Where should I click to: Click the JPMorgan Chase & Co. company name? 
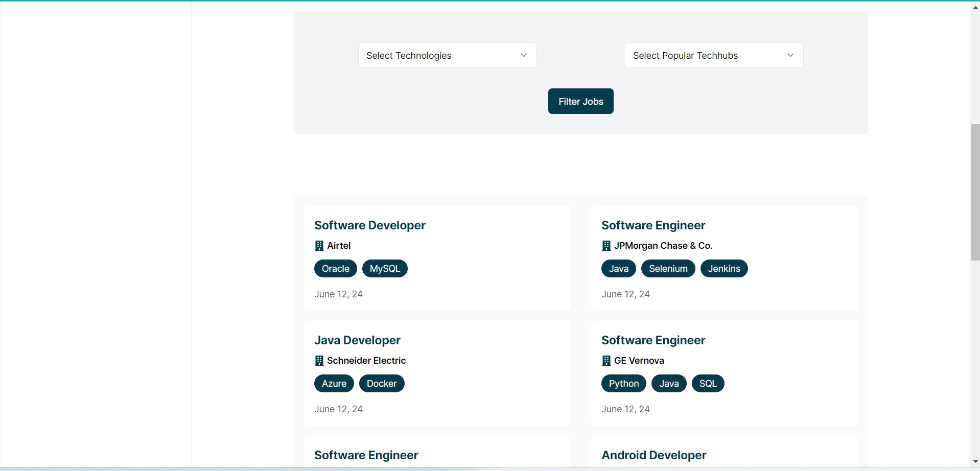pos(663,246)
